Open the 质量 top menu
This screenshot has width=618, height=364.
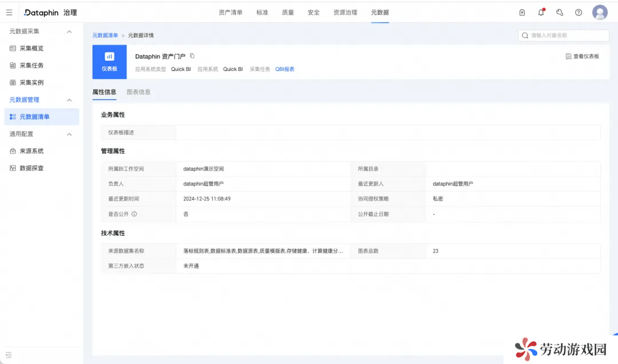click(288, 13)
